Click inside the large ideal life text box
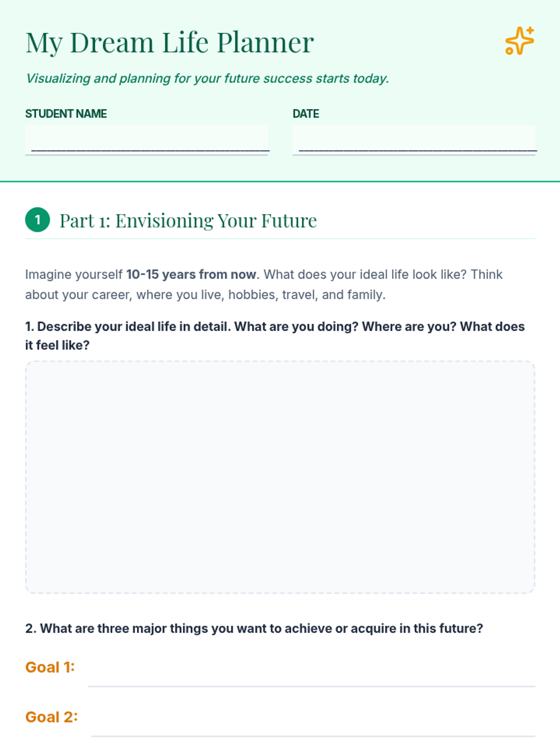This screenshot has height=747, width=560. 280,477
